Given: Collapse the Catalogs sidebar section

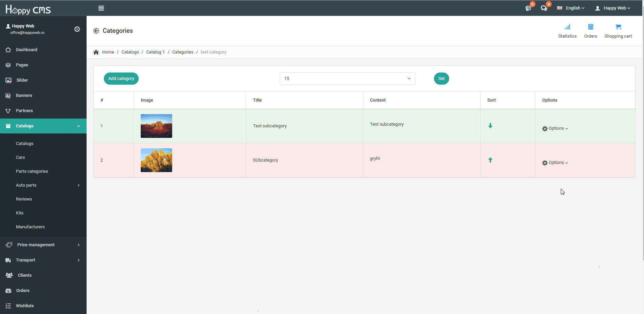Looking at the screenshot, I should [x=78, y=126].
